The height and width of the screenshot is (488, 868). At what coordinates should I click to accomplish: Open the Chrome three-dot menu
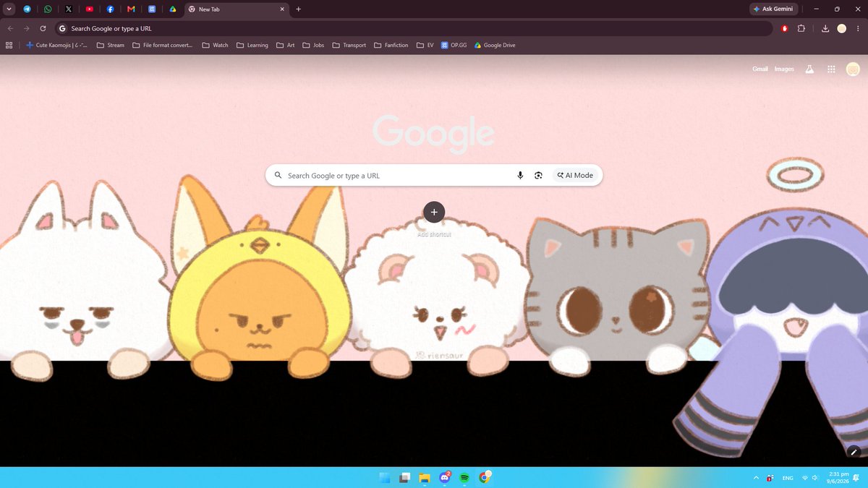[858, 28]
